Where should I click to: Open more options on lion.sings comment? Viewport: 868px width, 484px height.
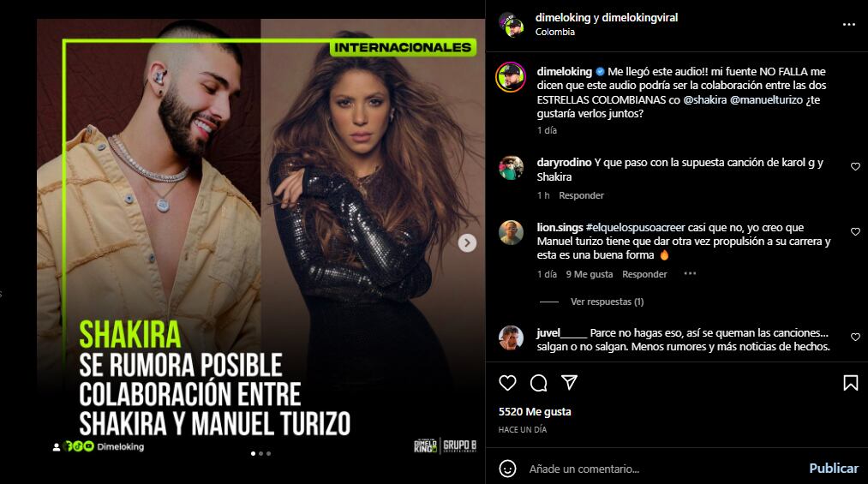[x=689, y=273]
